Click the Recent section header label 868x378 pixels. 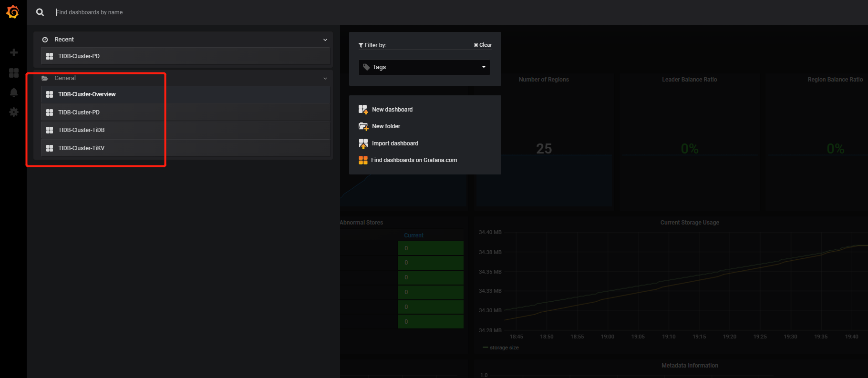coord(64,40)
